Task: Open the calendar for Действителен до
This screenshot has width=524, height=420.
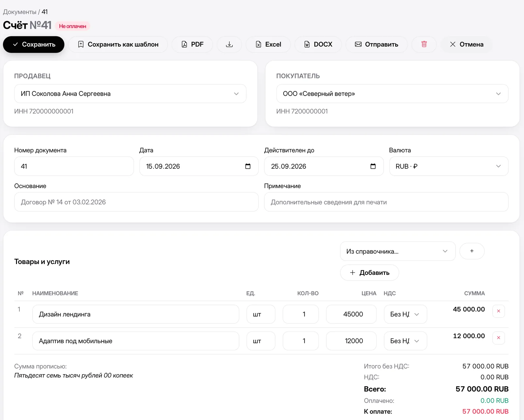Action: point(373,166)
